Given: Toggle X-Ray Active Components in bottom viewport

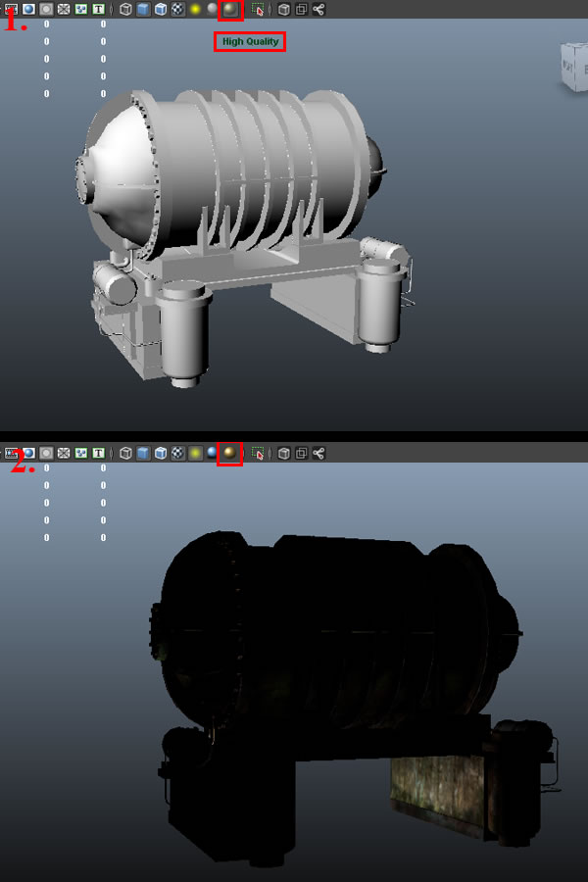Looking at the screenshot, I should [x=302, y=453].
